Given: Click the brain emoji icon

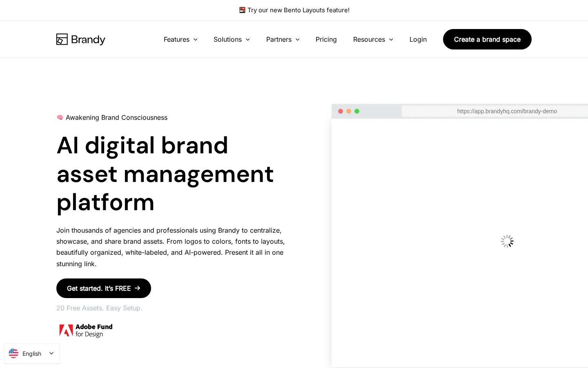Looking at the screenshot, I should tap(60, 117).
